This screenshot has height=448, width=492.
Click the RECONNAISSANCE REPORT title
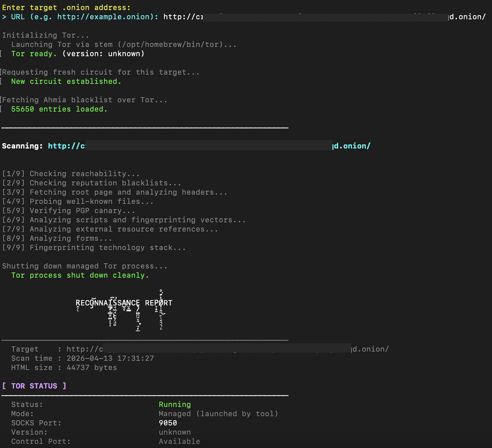coord(124,303)
